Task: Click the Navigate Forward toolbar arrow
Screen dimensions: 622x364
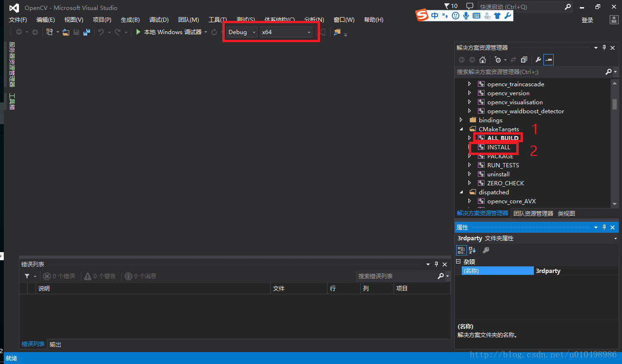Action: point(35,32)
